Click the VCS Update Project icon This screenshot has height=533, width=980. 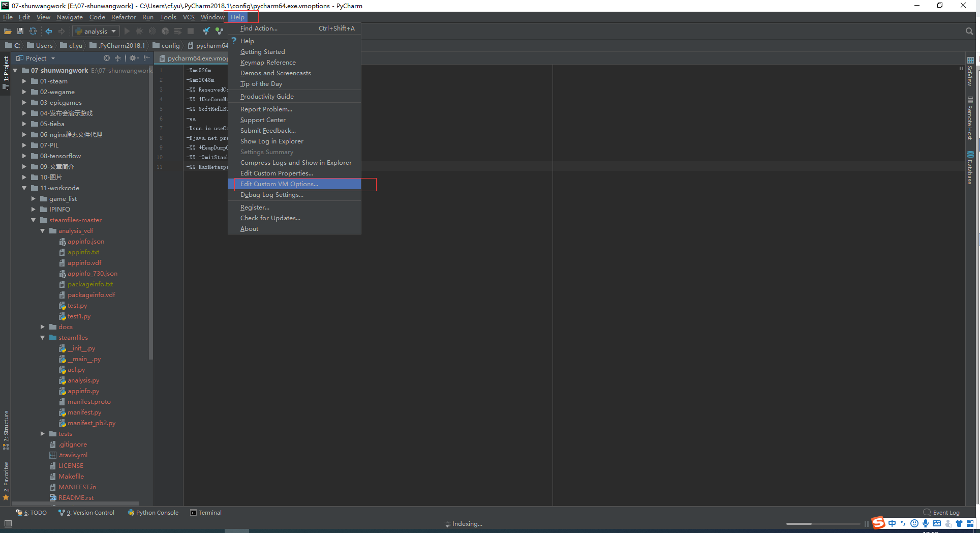point(206,32)
